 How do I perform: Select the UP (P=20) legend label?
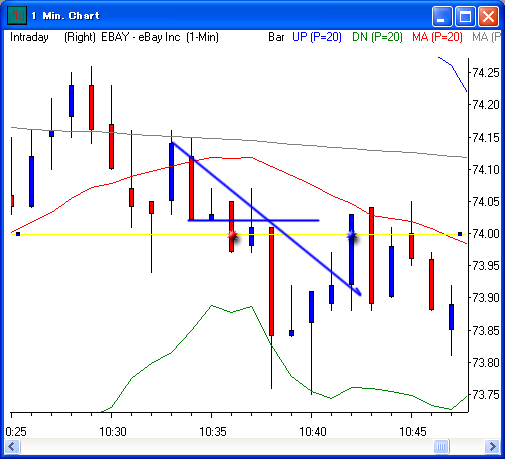317,37
